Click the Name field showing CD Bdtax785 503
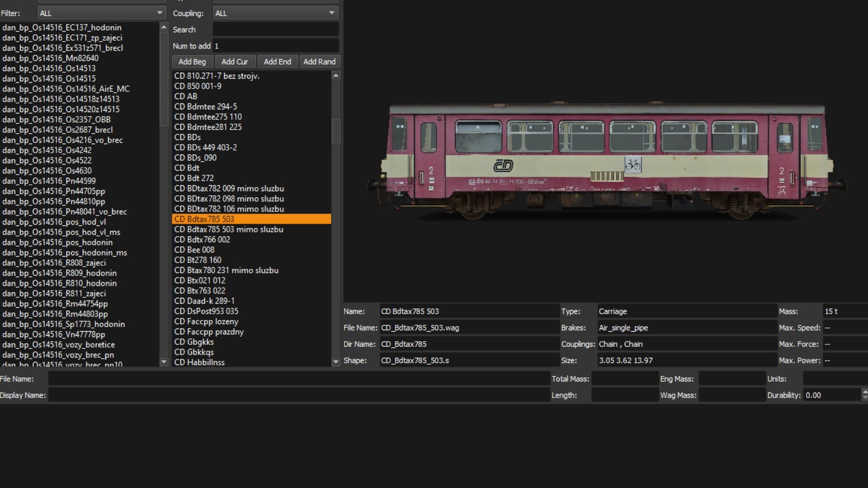Image resolution: width=868 pixels, height=488 pixels. (x=470, y=311)
